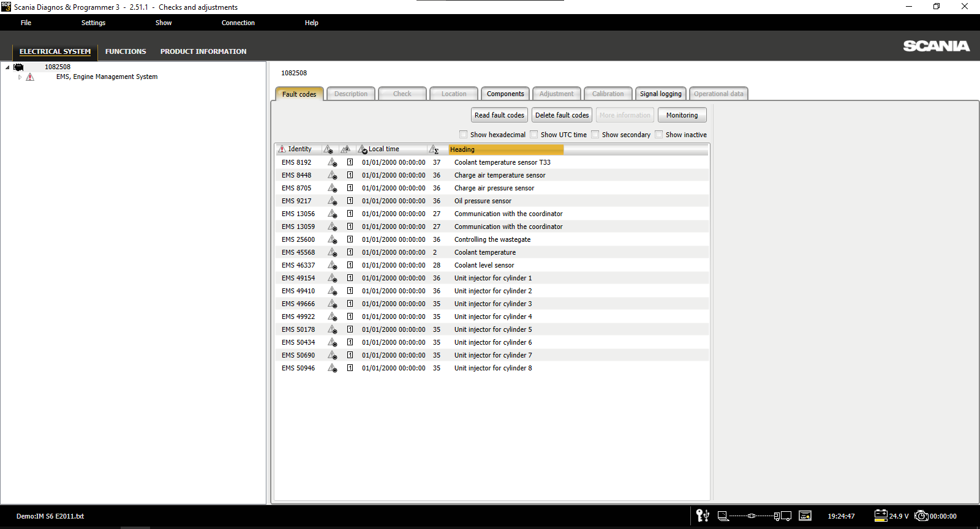The height and width of the screenshot is (529, 980).
Task: Click the engine run-time clock icon
Action: point(921,516)
